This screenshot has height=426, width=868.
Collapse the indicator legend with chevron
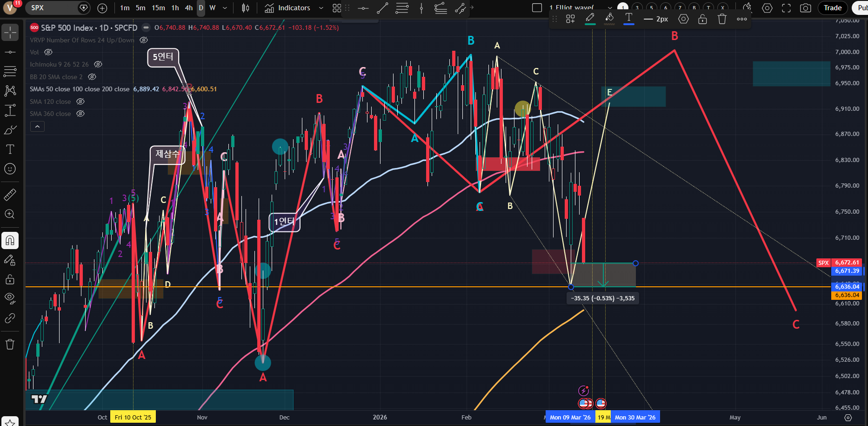pyautogui.click(x=37, y=126)
